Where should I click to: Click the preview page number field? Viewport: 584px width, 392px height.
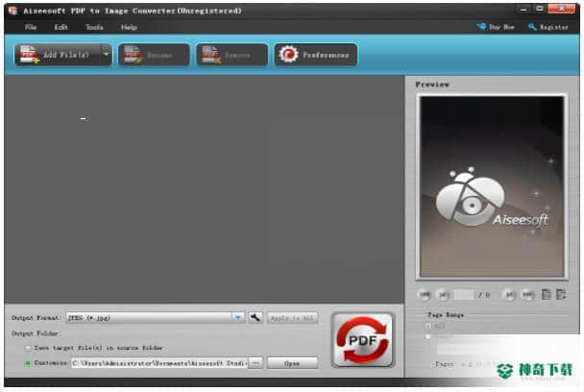pyautogui.click(x=464, y=295)
